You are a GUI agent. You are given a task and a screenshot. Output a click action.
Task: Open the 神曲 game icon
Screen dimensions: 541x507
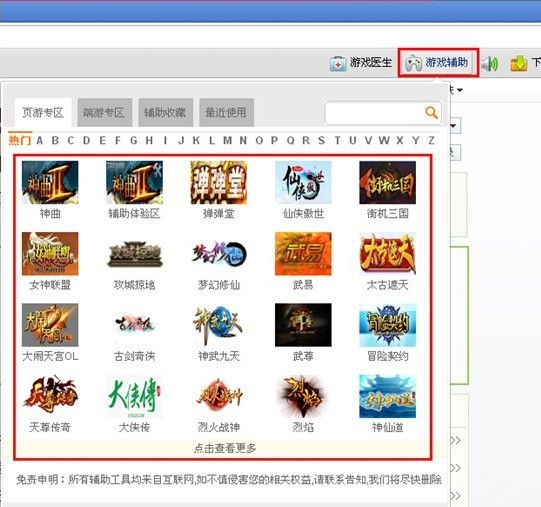(50, 182)
